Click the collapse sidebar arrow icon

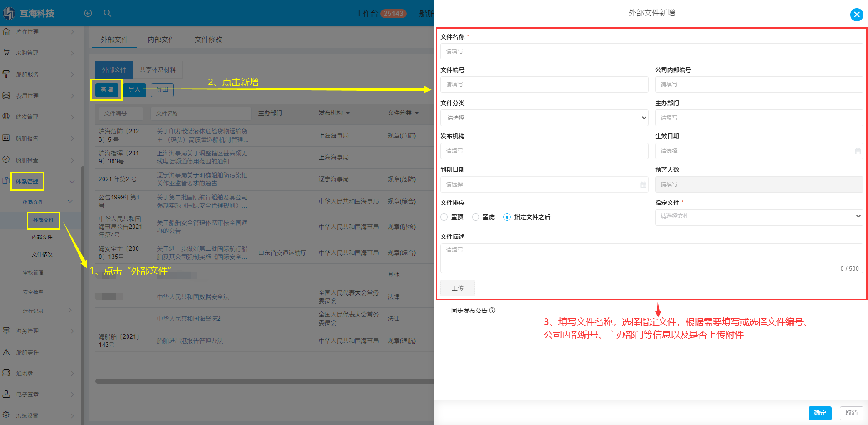[88, 13]
